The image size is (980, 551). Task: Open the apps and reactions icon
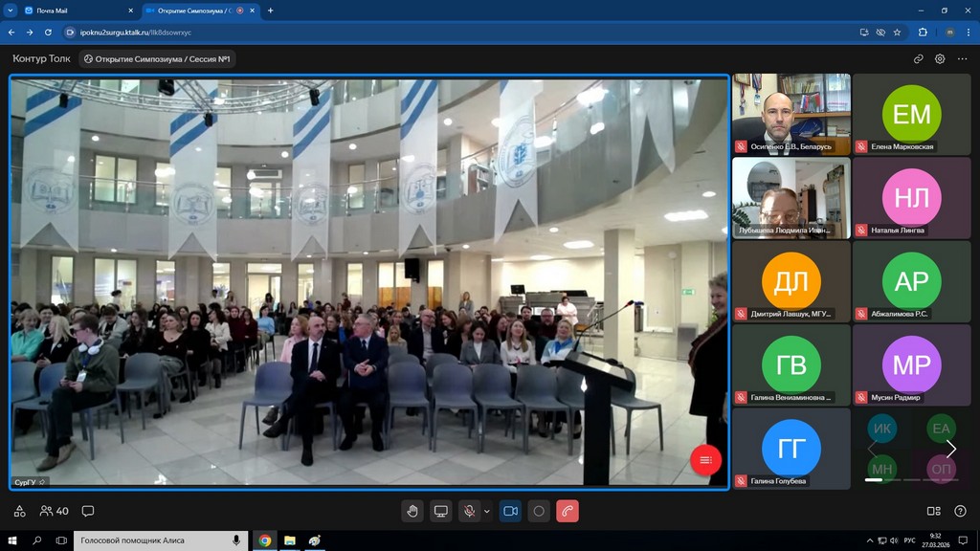(19, 511)
